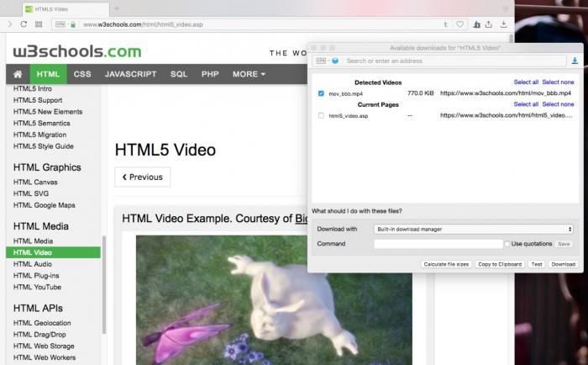Expand the MORE menu in the navbar
This screenshot has width=588, height=365.
249,74
